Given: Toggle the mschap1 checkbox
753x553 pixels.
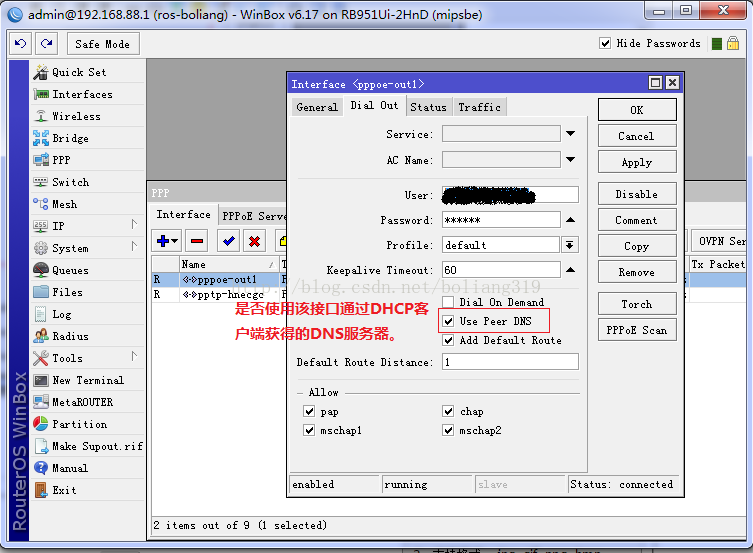Looking at the screenshot, I should point(309,430).
